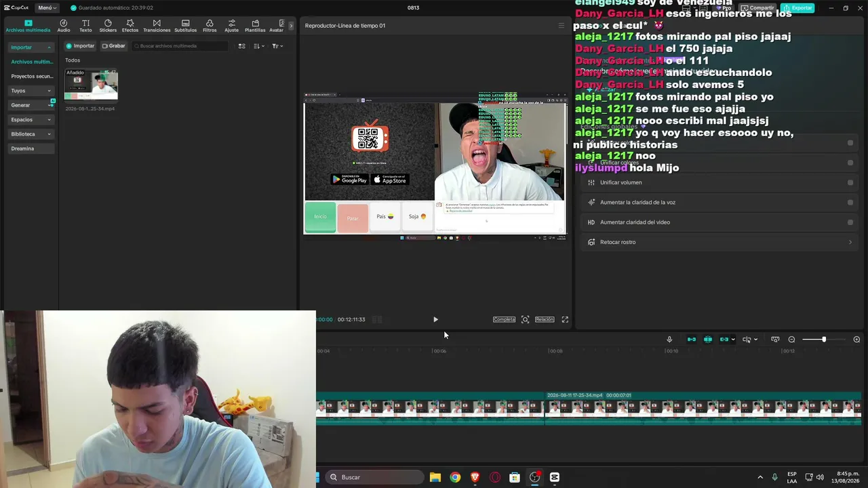
Task: Click the player snapshot focus icon
Action: coord(525,319)
